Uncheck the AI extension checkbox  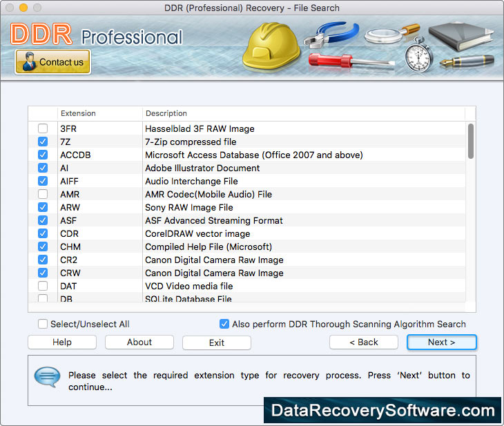(43, 168)
